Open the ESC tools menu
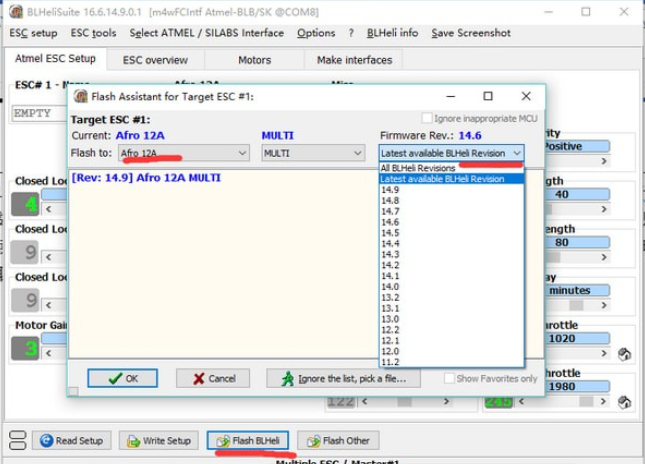The image size is (645, 464). [93, 33]
